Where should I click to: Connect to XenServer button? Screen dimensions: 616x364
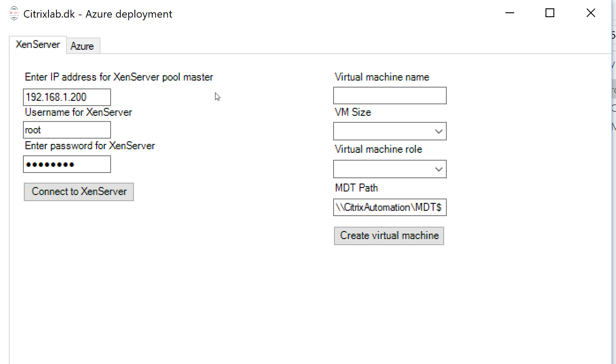coord(79,192)
